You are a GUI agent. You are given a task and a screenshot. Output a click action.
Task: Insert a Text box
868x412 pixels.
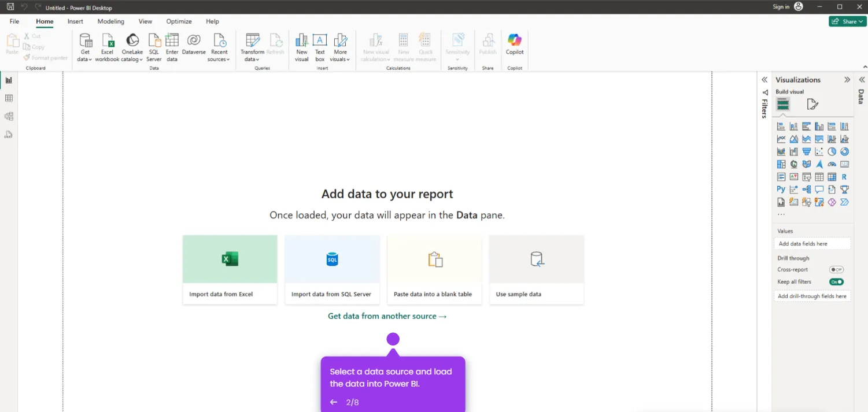tap(320, 47)
